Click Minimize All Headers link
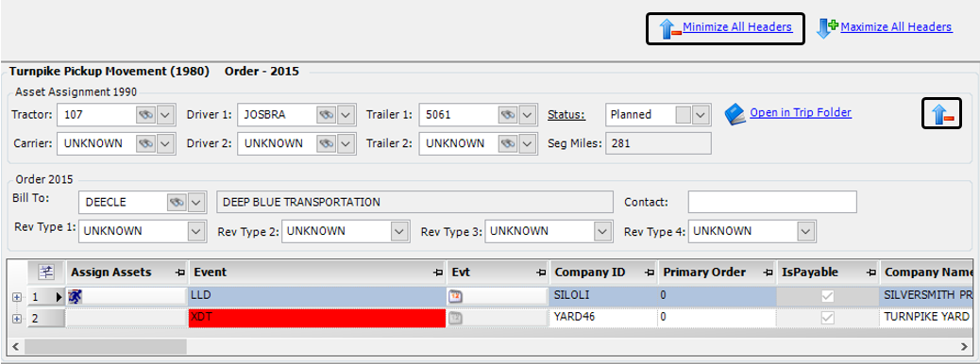Viewport: 980px width, 364px height. tap(737, 27)
